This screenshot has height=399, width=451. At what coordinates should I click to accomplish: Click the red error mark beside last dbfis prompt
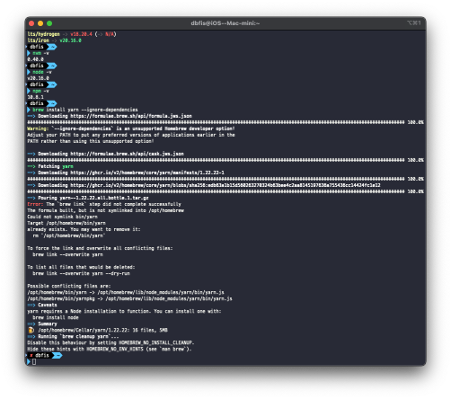point(31,355)
